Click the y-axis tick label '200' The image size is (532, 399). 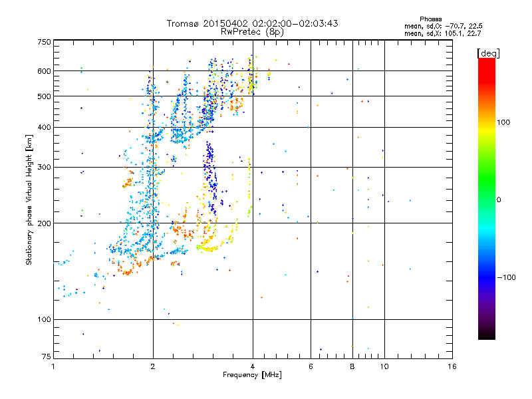pos(44,223)
